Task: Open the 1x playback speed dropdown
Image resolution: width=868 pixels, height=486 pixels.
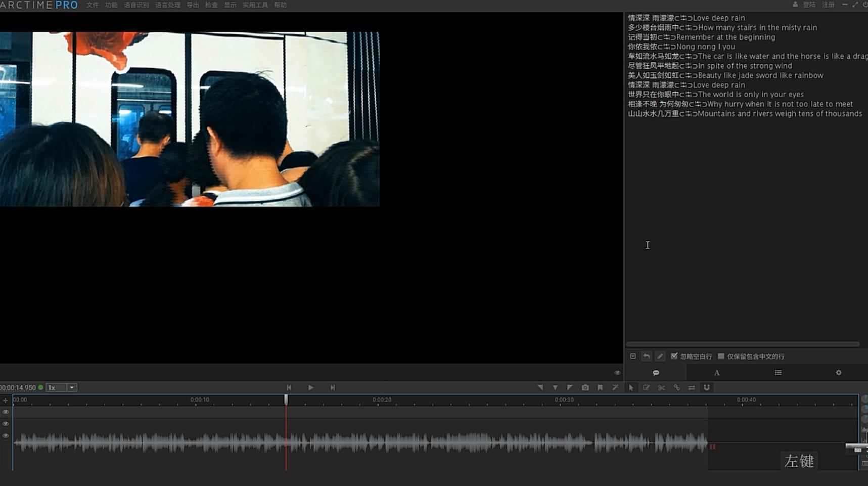Action: pos(71,387)
